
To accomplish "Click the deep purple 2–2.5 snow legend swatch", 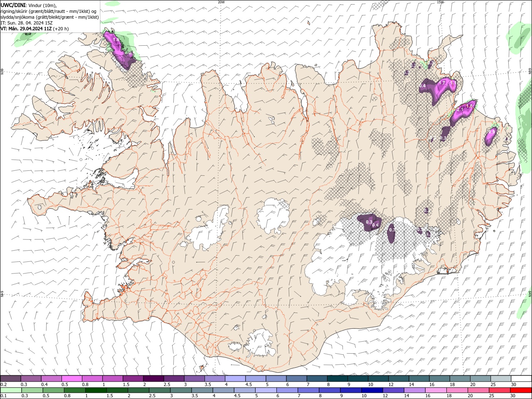I will click(153, 378).
